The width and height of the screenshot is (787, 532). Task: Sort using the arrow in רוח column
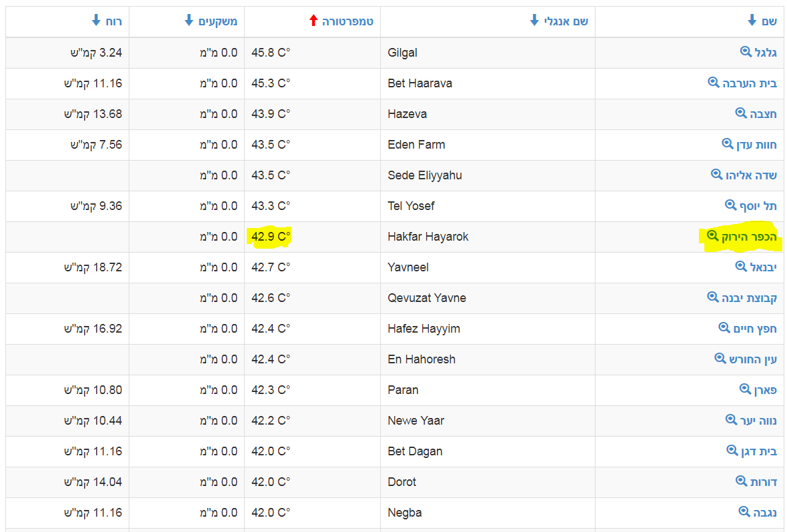pyautogui.click(x=96, y=21)
